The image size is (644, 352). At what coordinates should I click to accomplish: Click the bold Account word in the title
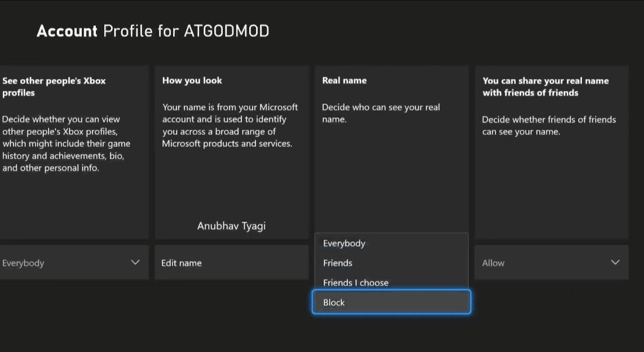pyautogui.click(x=67, y=31)
